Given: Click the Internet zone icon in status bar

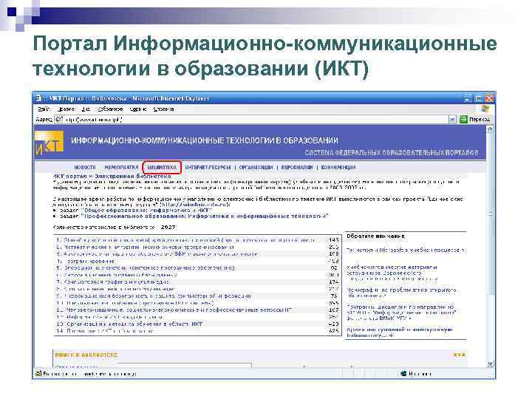Looking at the screenshot, I should [403, 374].
